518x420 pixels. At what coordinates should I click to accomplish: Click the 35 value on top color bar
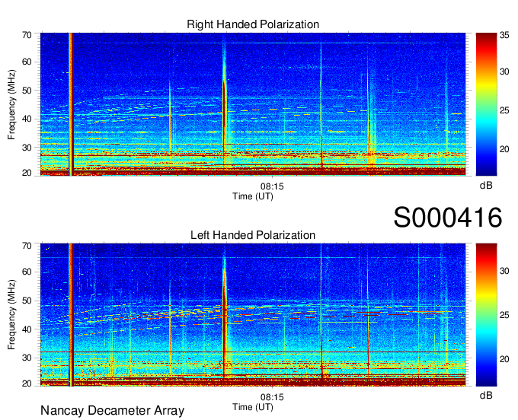504,35
